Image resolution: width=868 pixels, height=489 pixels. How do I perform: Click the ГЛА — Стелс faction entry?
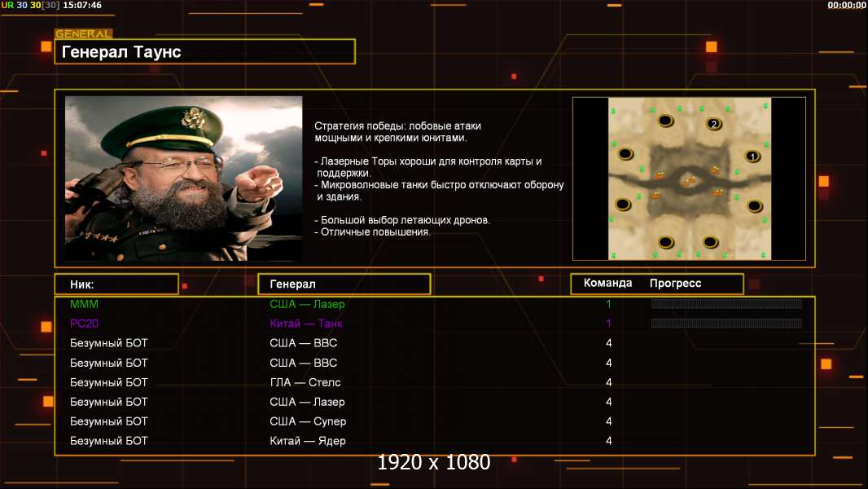305,382
